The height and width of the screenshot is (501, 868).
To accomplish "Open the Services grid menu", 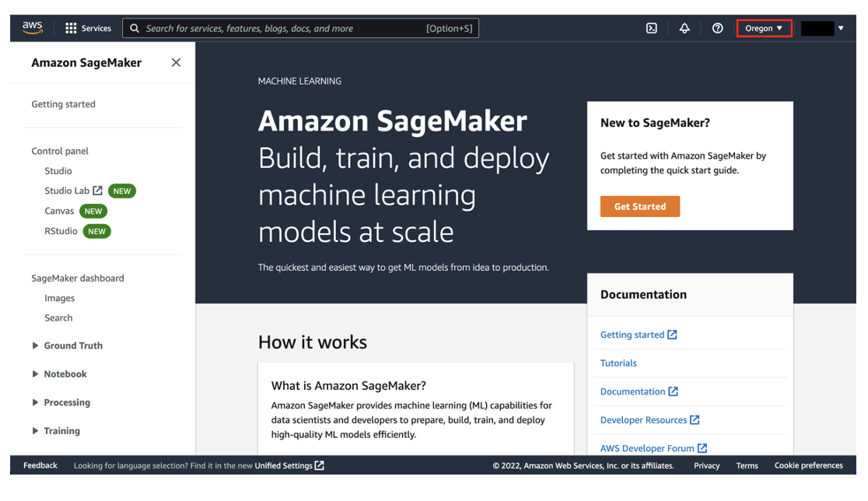I will coord(88,28).
